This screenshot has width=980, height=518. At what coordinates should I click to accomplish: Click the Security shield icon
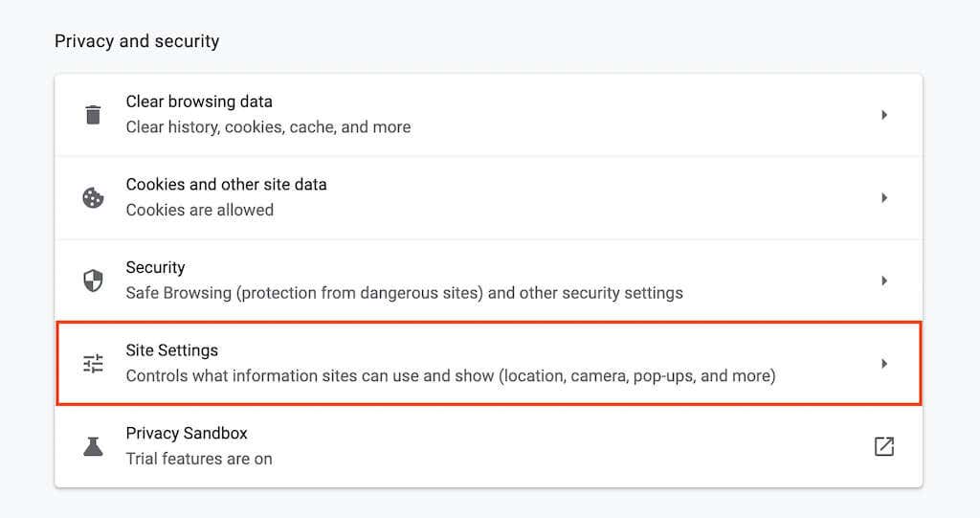[93, 281]
